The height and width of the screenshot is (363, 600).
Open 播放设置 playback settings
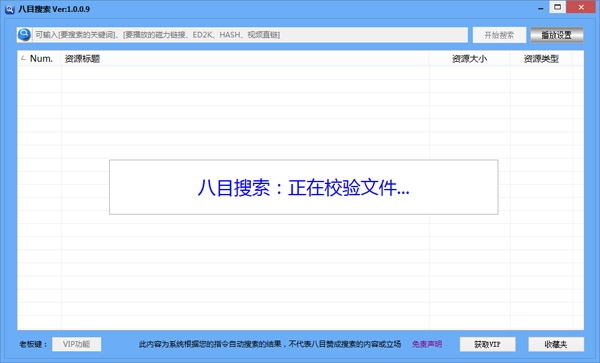pos(557,35)
